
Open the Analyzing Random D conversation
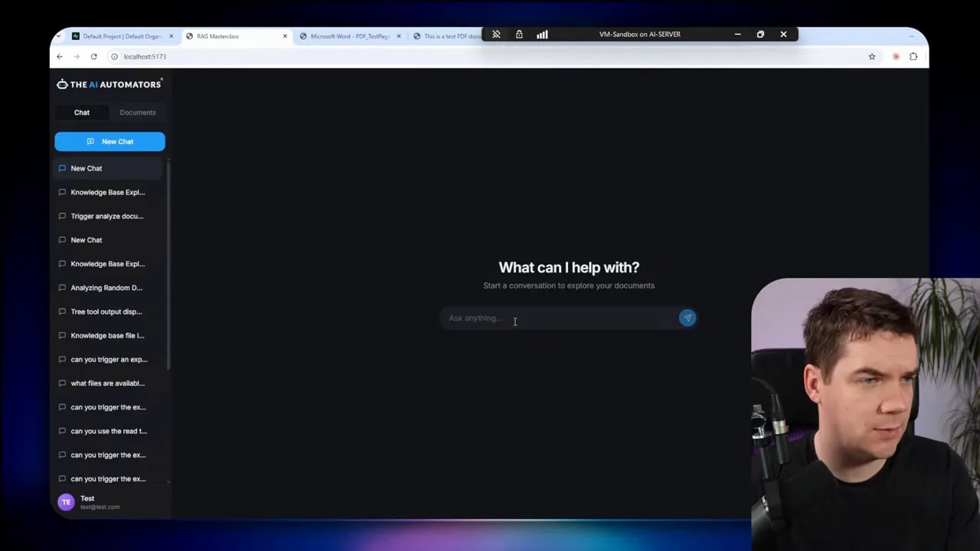click(x=106, y=288)
